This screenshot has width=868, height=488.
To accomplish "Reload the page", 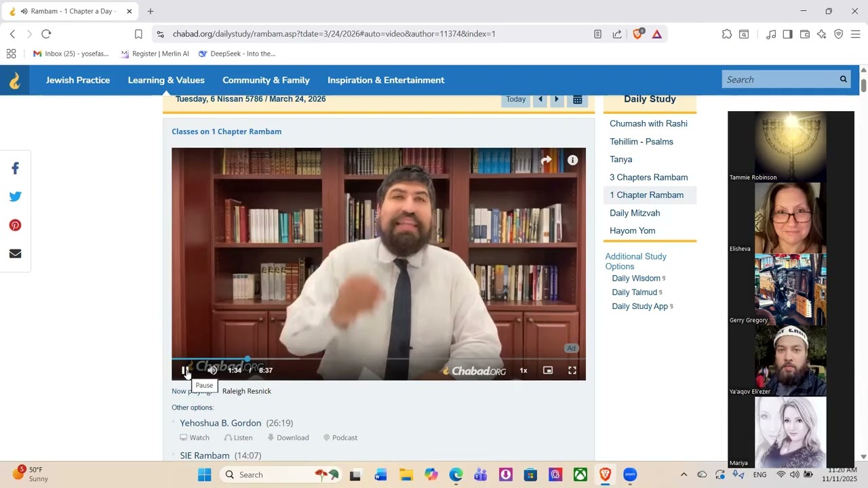I will coord(46,34).
